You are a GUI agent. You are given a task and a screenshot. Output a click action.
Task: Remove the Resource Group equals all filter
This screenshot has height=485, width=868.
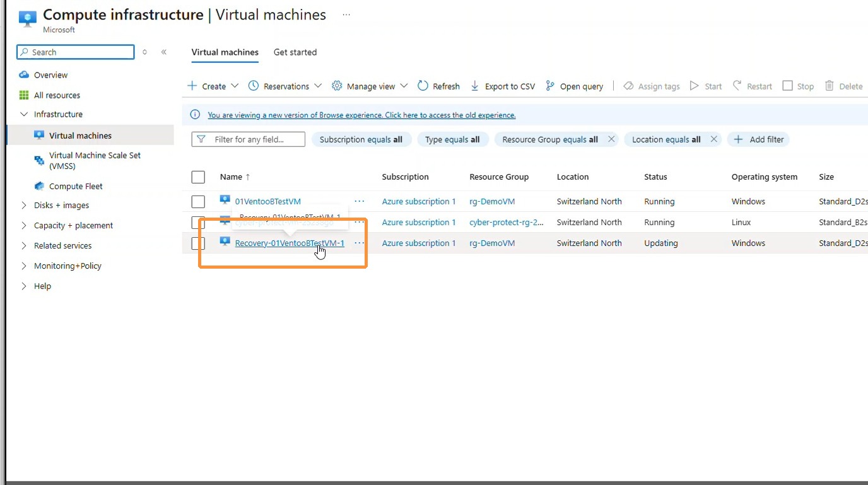(611, 139)
